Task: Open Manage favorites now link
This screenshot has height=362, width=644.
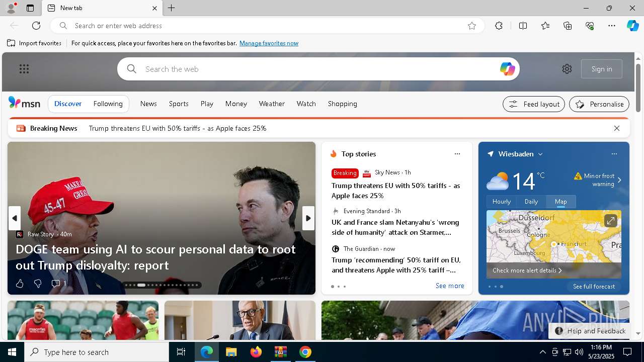Action: tap(269, 43)
